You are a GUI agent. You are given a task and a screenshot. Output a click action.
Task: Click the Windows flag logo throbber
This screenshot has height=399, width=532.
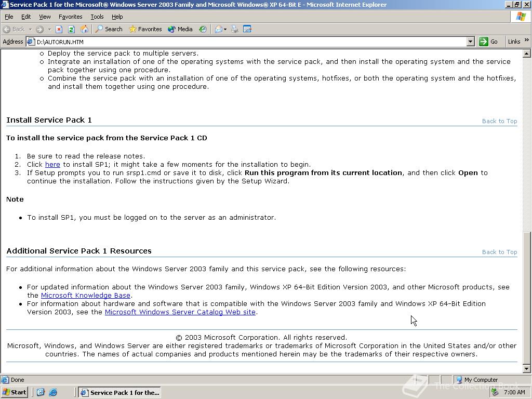pos(521,17)
